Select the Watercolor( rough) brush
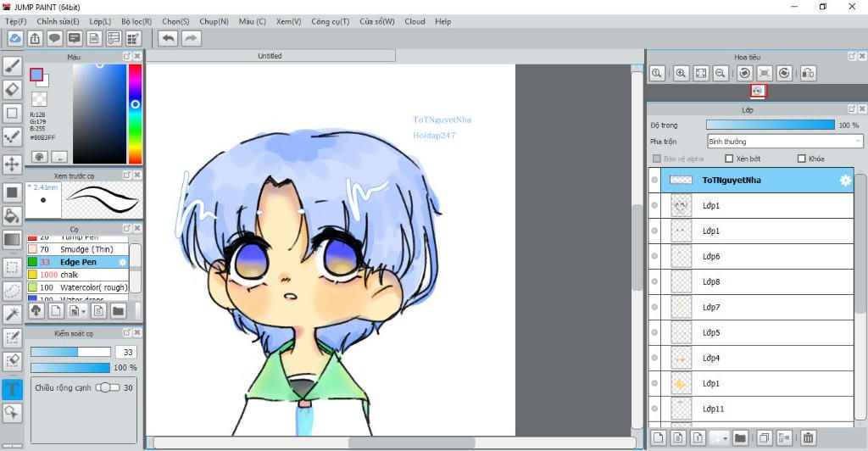 point(77,287)
